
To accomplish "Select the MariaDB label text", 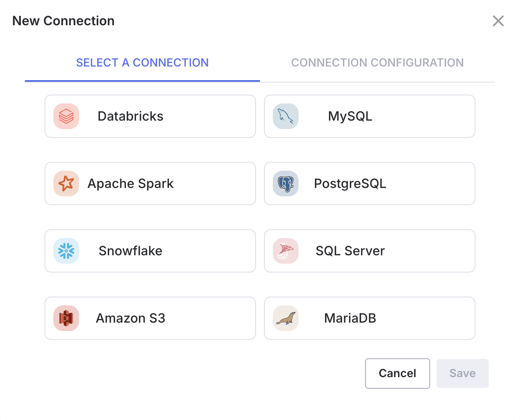I will point(350,318).
